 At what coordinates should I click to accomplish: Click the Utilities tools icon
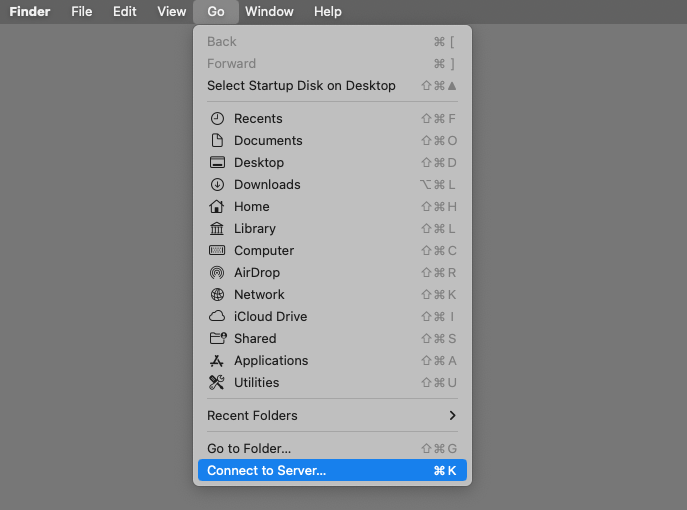pyautogui.click(x=216, y=382)
